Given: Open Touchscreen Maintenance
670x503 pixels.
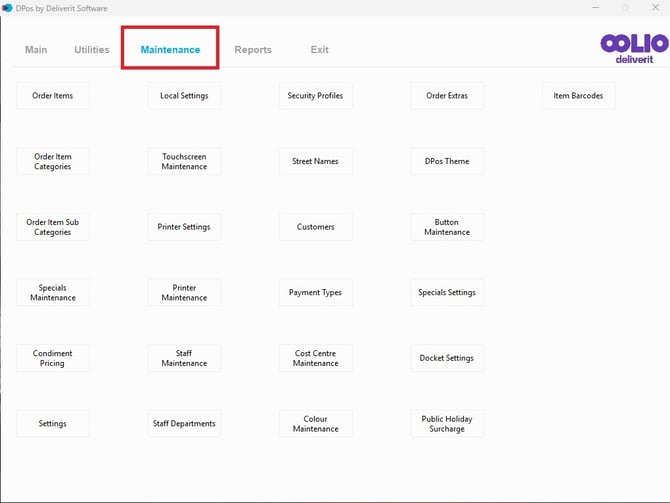Looking at the screenshot, I should coord(184,162).
